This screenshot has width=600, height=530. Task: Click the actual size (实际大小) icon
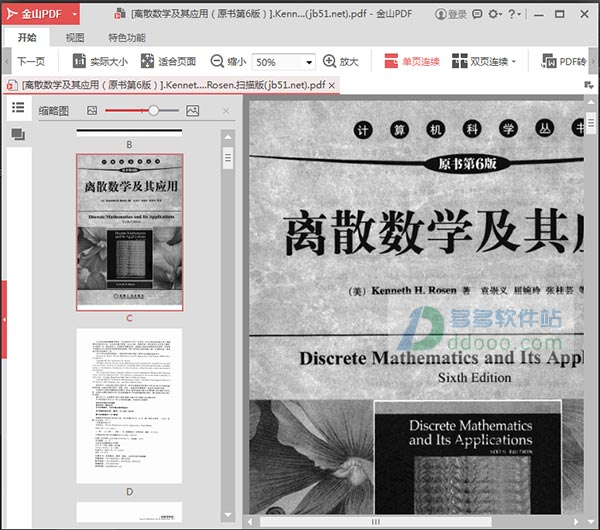point(79,61)
